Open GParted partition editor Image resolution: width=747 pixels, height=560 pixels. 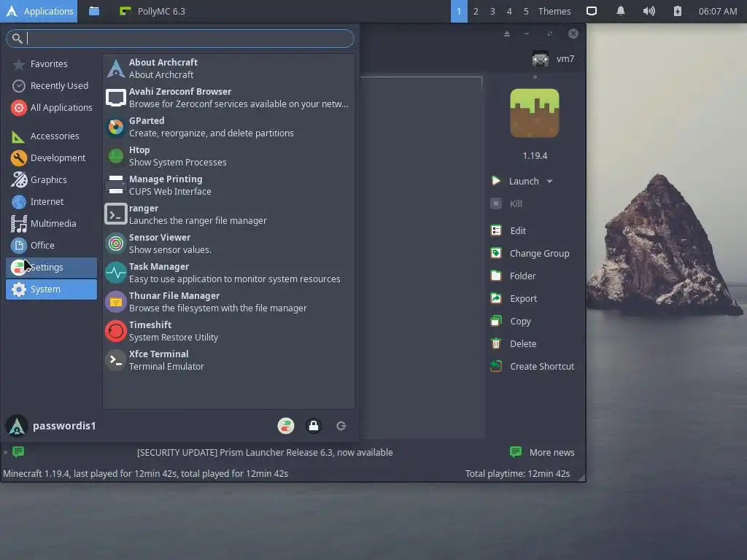228,127
